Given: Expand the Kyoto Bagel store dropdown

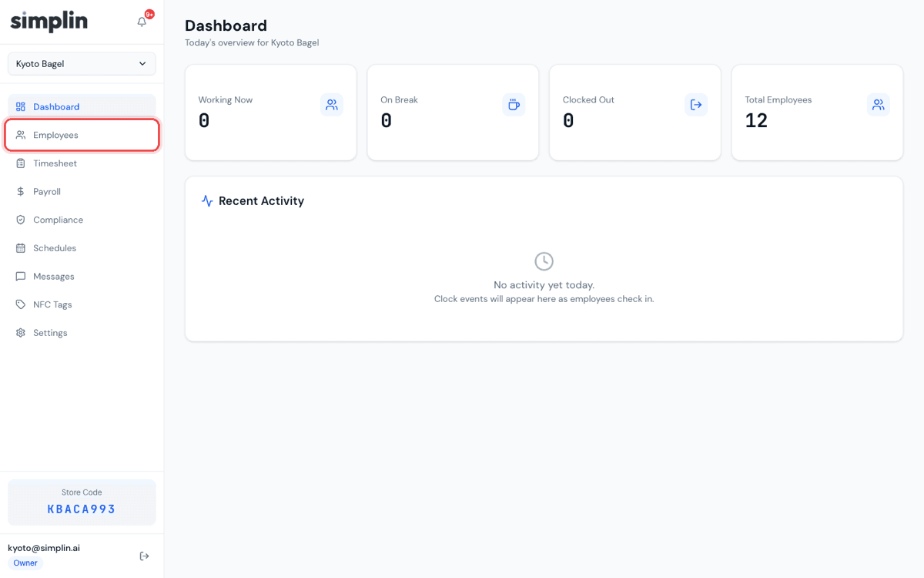Looking at the screenshot, I should point(82,64).
